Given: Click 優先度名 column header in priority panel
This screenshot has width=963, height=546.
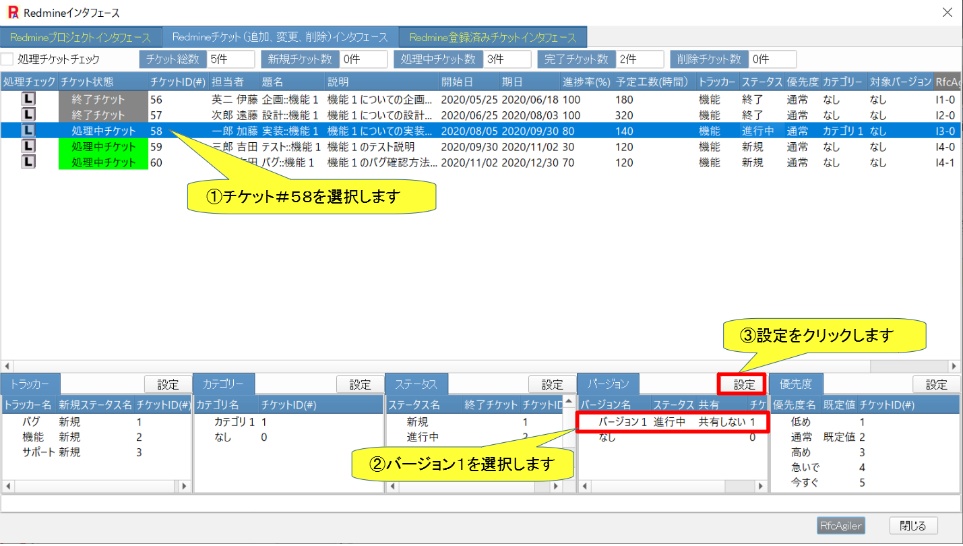Looking at the screenshot, I should click(x=795, y=405).
